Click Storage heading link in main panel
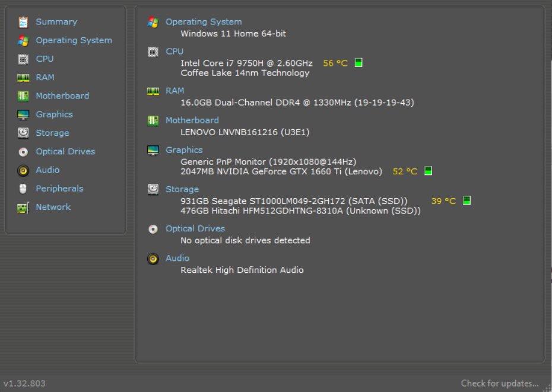Viewport: 552px width, 392px height. pyautogui.click(x=182, y=189)
